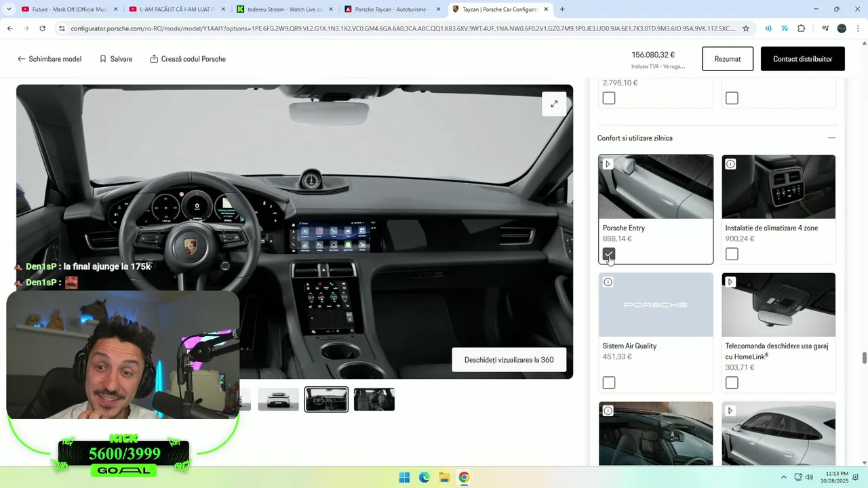Click the browser forward arrow

[26, 28]
